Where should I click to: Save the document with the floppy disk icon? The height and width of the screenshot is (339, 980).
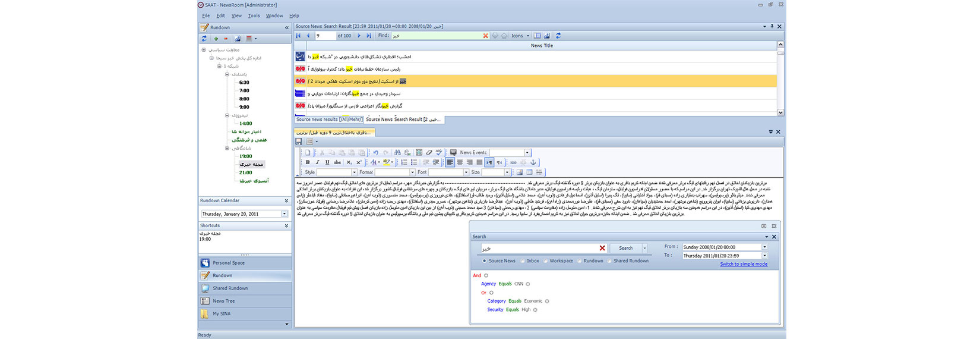pyautogui.click(x=299, y=142)
